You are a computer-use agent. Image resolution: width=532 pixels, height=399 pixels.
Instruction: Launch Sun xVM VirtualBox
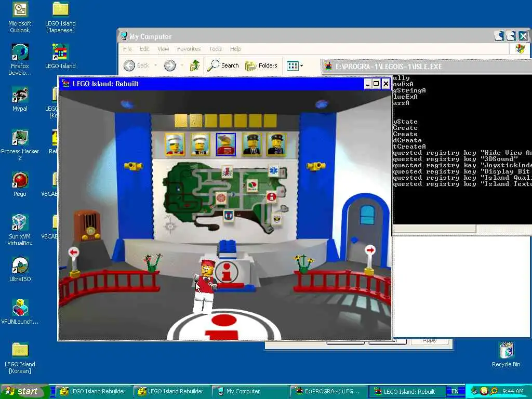(20, 230)
